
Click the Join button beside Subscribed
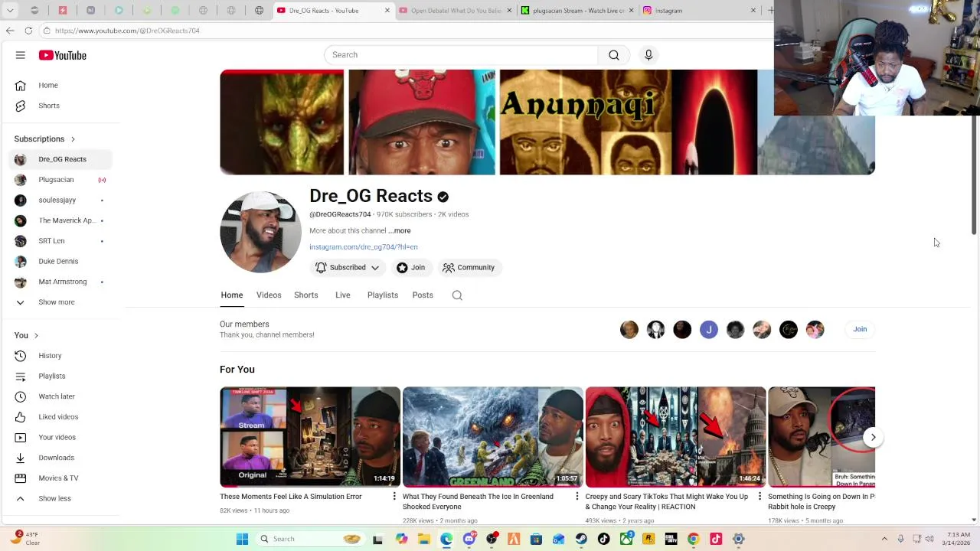tap(411, 268)
